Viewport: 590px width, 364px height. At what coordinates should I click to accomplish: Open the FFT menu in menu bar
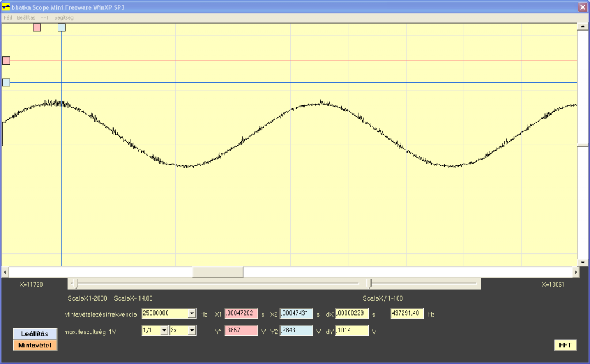click(45, 18)
